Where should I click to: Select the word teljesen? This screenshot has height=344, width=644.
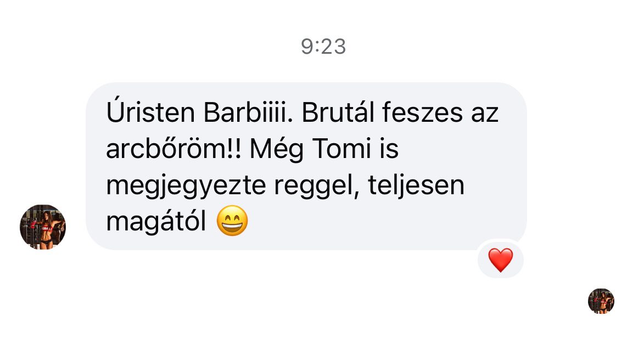pyautogui.click(x=416, y=187)
